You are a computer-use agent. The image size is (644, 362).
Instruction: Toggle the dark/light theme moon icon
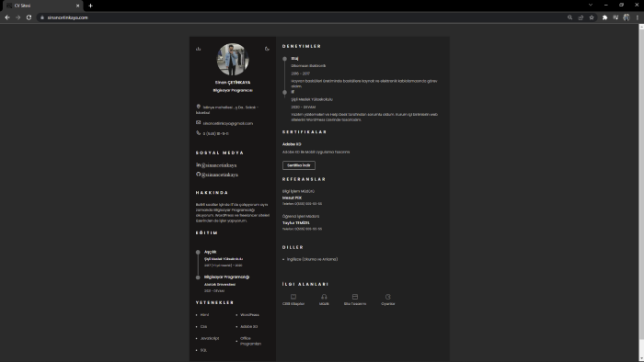[267, 49]
